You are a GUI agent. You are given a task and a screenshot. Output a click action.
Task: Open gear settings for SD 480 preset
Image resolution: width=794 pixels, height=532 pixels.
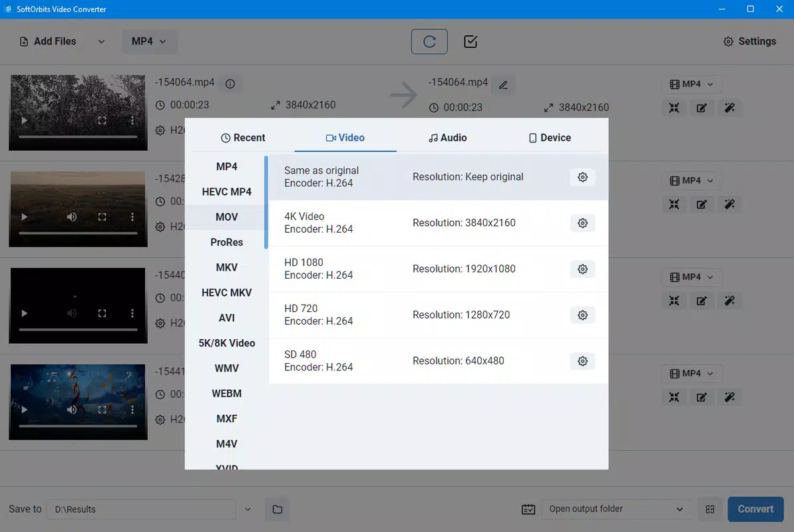[x=582, y=361]
